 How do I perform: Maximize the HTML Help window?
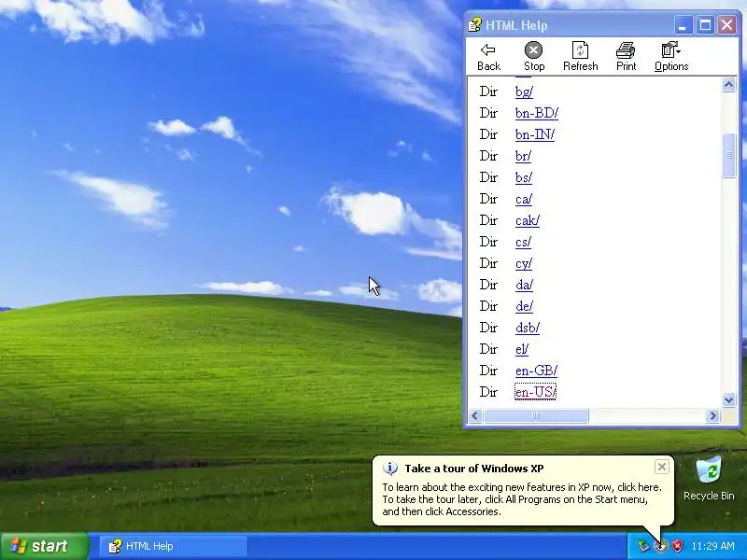pos(705,25)
